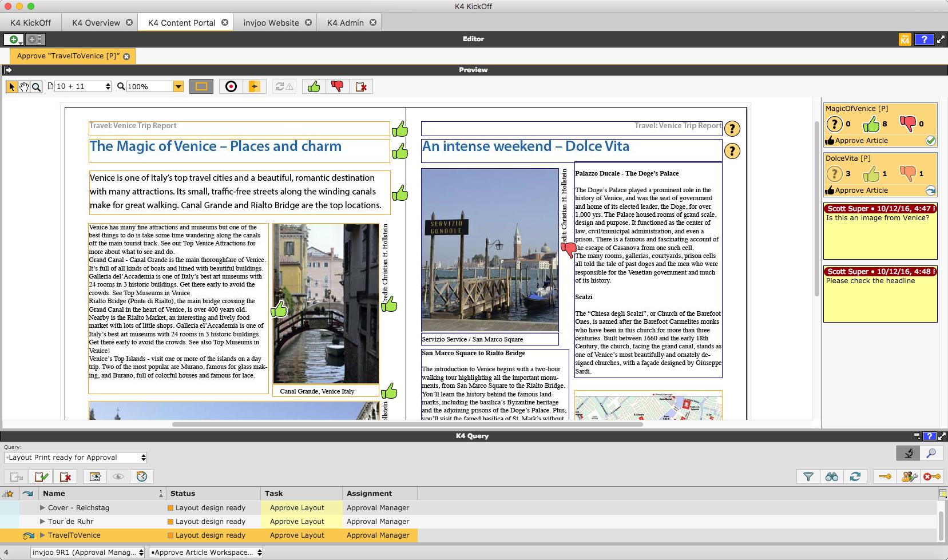Open the invjoo Website tab
948x560 pixels.
(271, 23)
